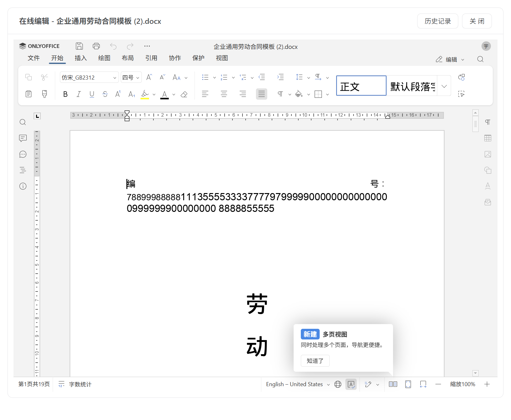Open the English – United States language dropdown
Image resolution: width=511 pixels, height=420 pixels.
[x=298, y=384]
